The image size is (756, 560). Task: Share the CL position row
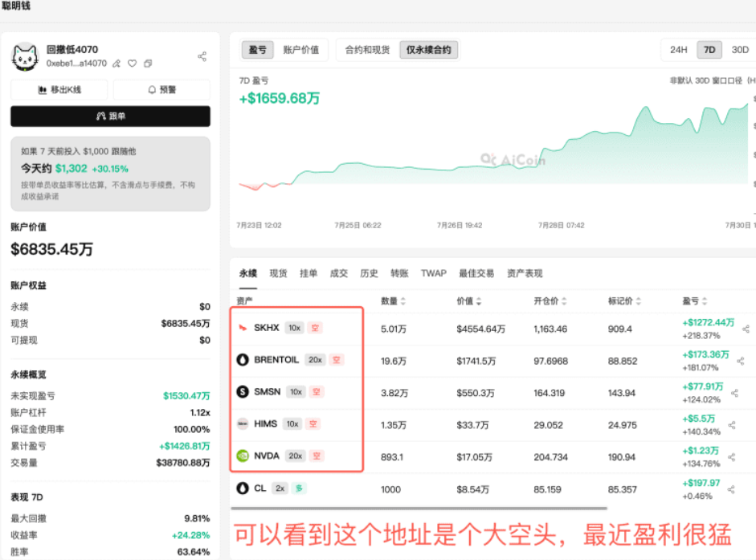tap(731, 489)
